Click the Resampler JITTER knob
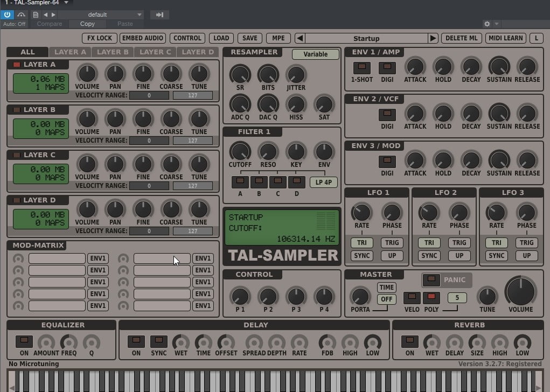The image size is (550, 392). (296, 74)
